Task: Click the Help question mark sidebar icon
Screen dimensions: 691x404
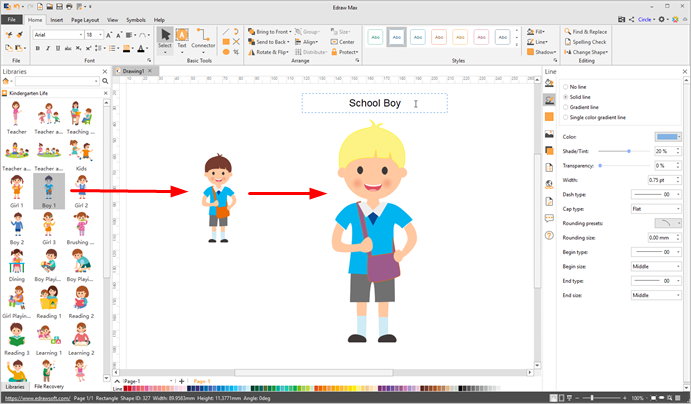Action: click(x=549, y=235)
